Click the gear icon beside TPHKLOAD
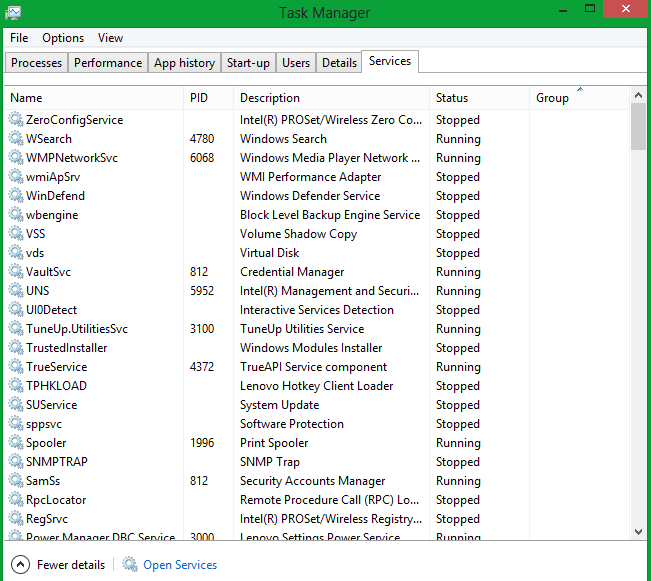 point(16,385)
